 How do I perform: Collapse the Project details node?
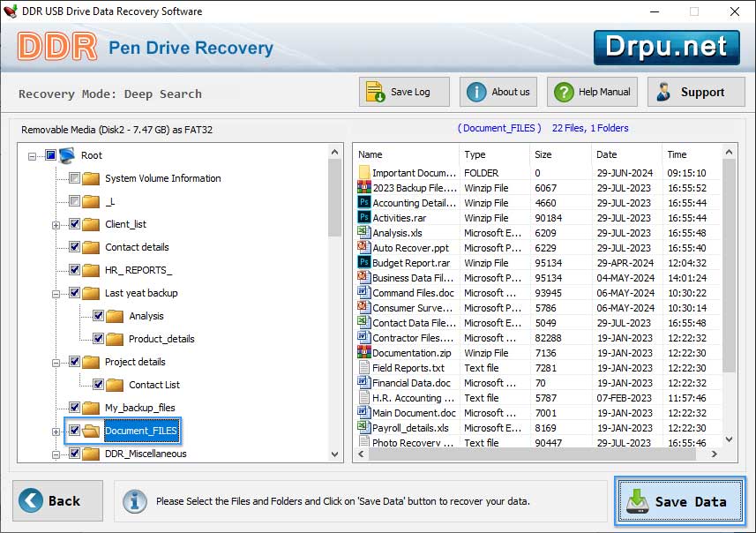pos(56,363)
